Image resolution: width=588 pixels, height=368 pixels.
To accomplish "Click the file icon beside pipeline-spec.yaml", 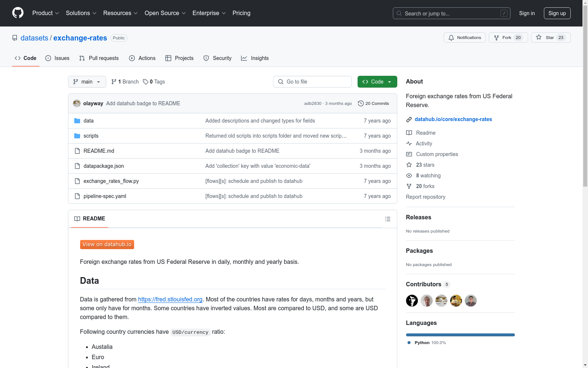I will pos(77,196).
